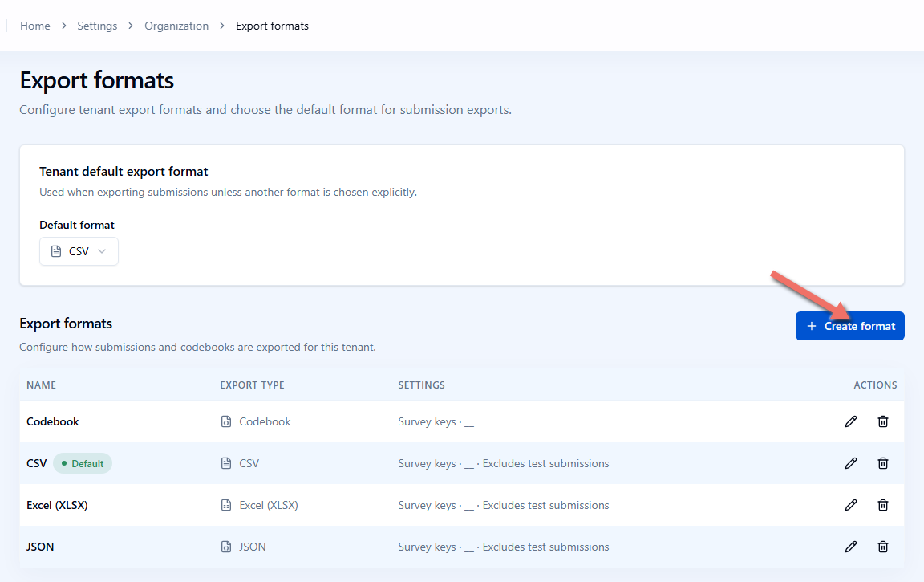This screenshot has height=582, width=924.
Task: Delete the Codebook export format
Action: point(883,421)
